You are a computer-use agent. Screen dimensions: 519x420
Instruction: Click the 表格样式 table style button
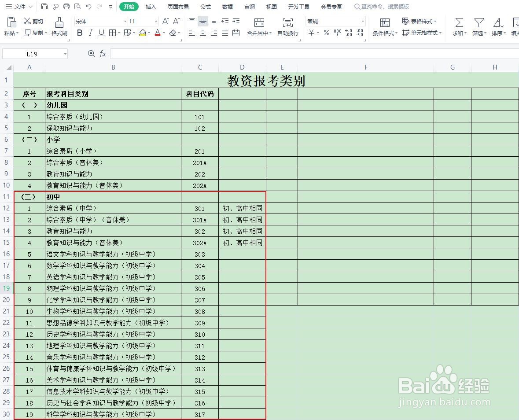tap(419, 21)
